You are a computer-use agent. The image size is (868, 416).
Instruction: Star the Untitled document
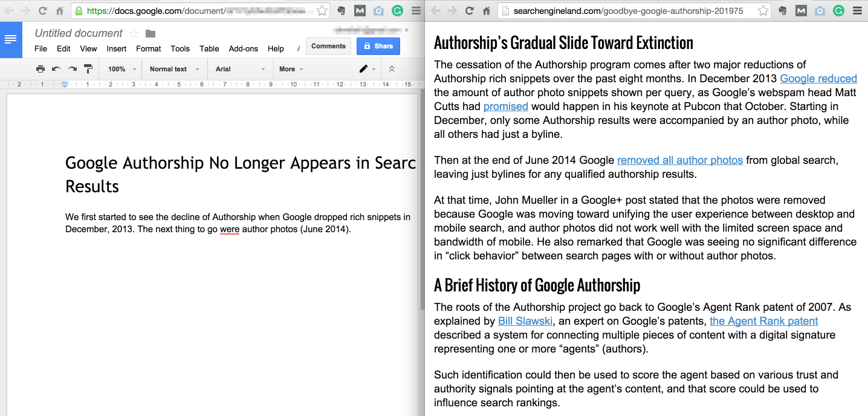pyautogui.click(x=134, y=34)
